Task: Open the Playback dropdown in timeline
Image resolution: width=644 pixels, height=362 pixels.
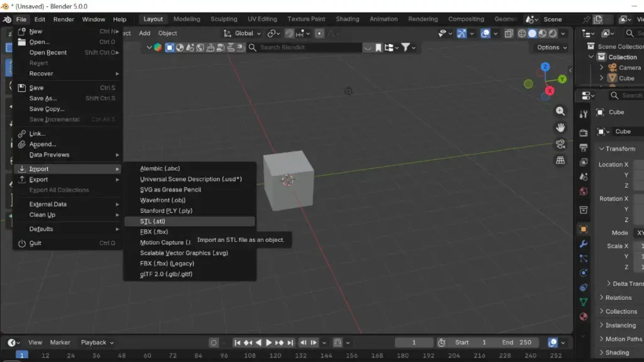Action: [x=97, y=343]
